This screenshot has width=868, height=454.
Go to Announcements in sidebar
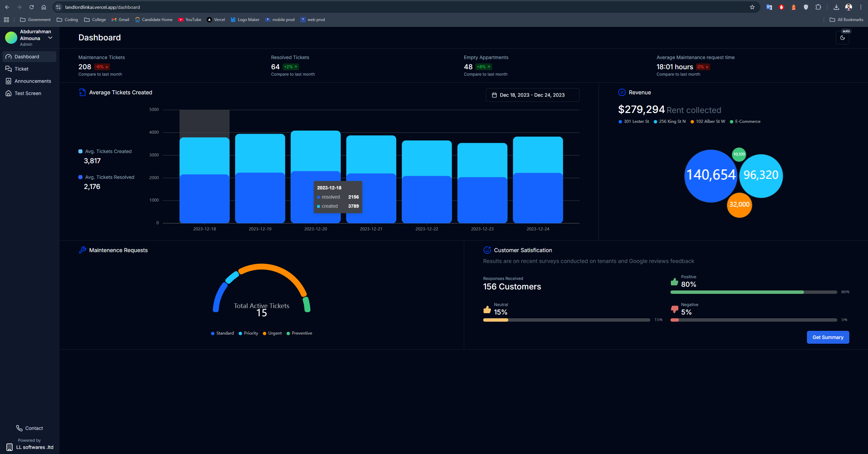tap(33, 81)
